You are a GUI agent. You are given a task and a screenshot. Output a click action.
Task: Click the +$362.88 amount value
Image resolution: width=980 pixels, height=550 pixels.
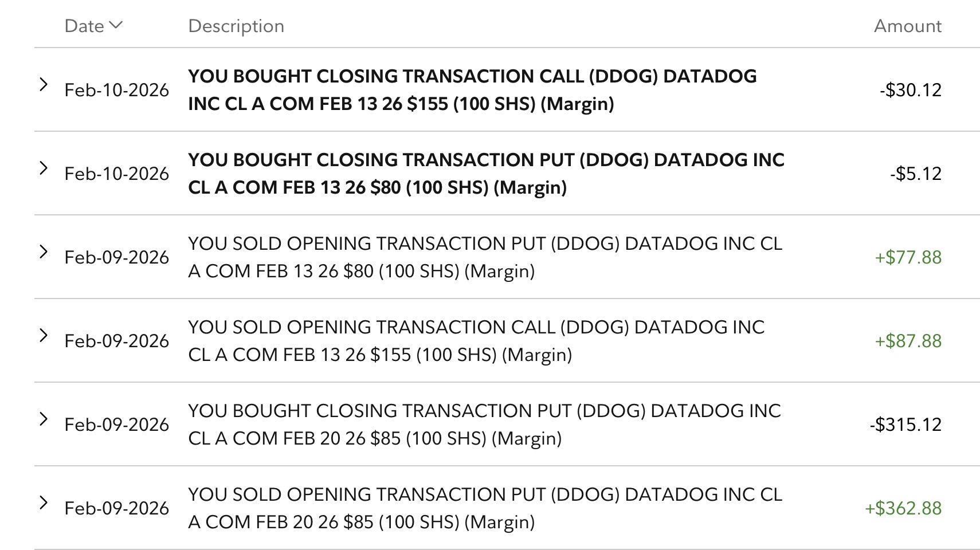(x=903, y=508)
